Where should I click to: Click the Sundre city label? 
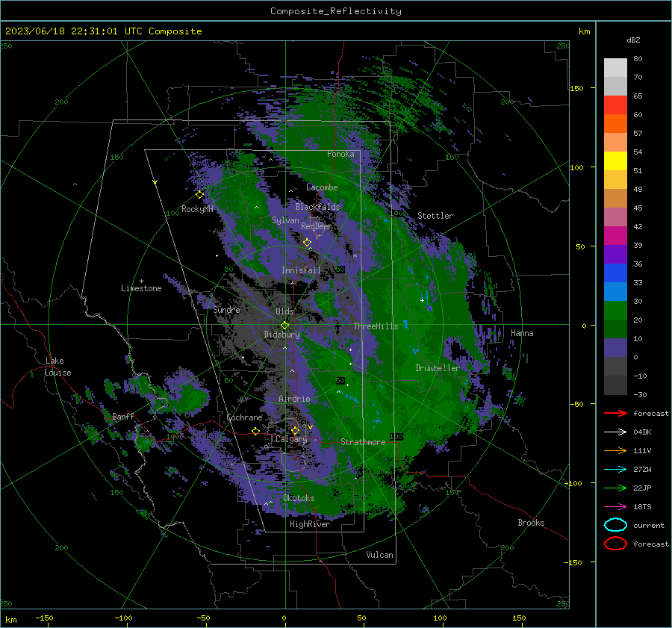coord(226,309)
